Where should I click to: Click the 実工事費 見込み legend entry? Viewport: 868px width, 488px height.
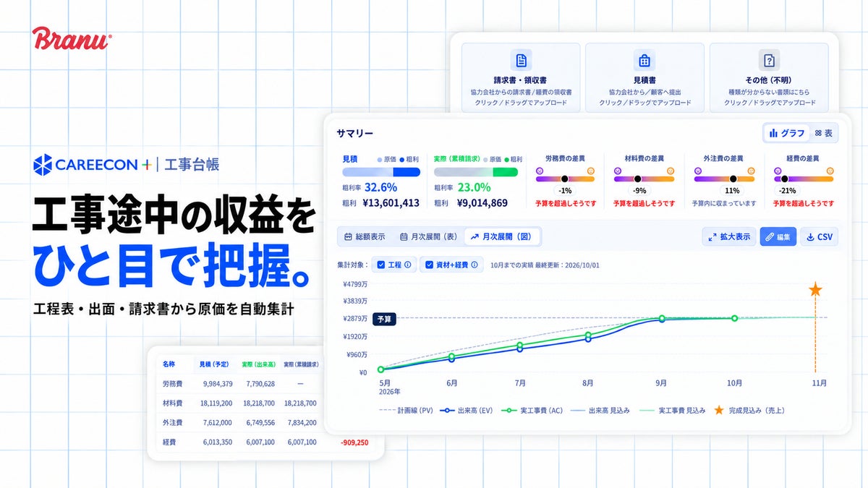pos(672,410)
